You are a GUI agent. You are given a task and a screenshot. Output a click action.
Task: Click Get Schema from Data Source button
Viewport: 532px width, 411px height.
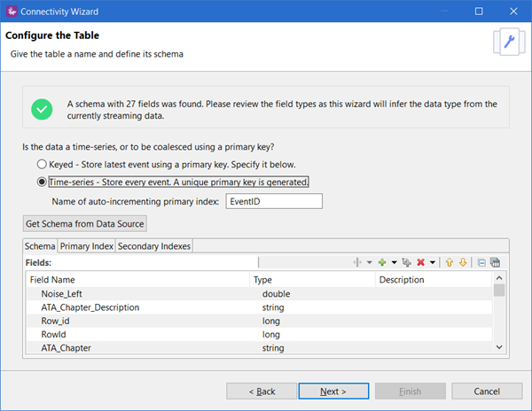(84, 223)
